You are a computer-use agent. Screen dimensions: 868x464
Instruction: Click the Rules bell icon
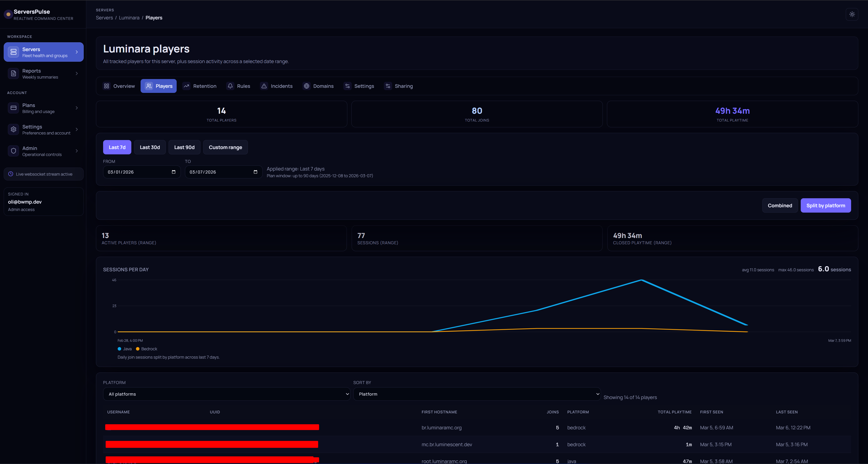point(230,86)
